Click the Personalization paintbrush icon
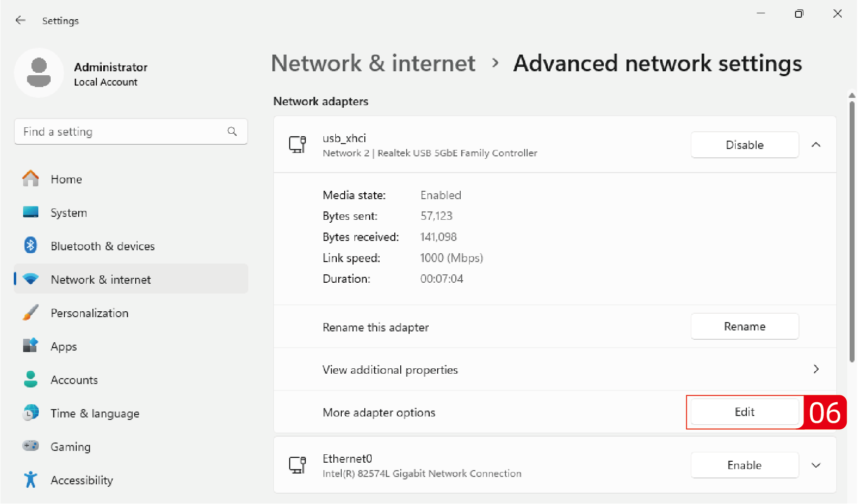Viewport: 858px width, 504px height. 30,313
